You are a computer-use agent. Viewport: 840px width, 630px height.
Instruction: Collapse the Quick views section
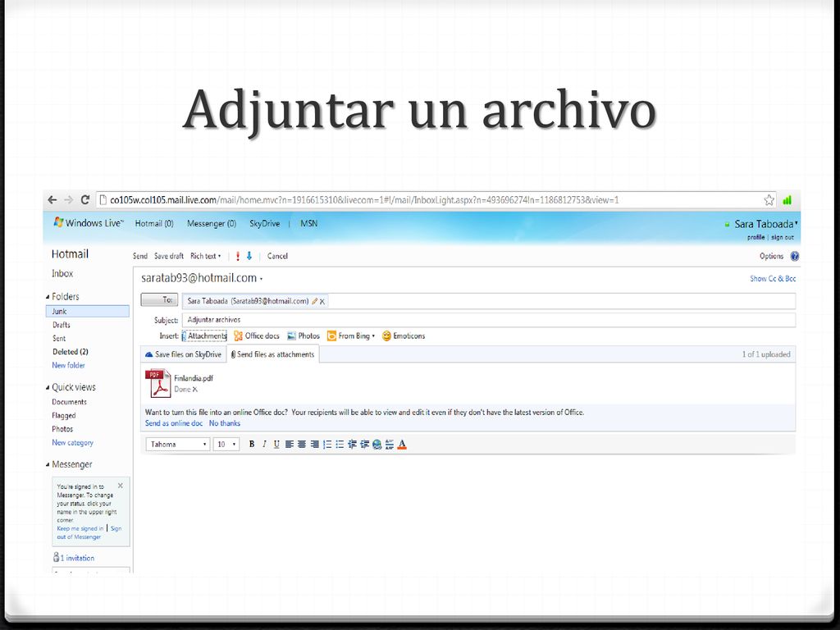(48, 387)
